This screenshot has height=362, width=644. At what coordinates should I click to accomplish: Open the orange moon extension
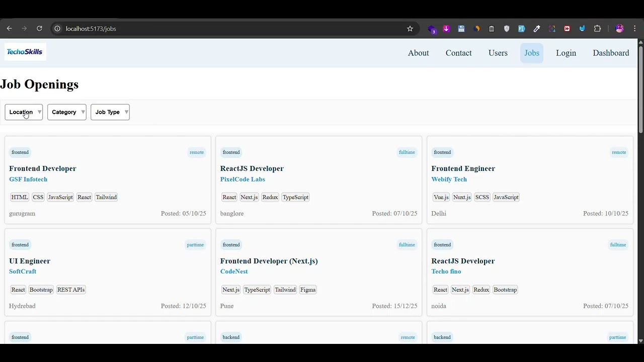[476, 29]
